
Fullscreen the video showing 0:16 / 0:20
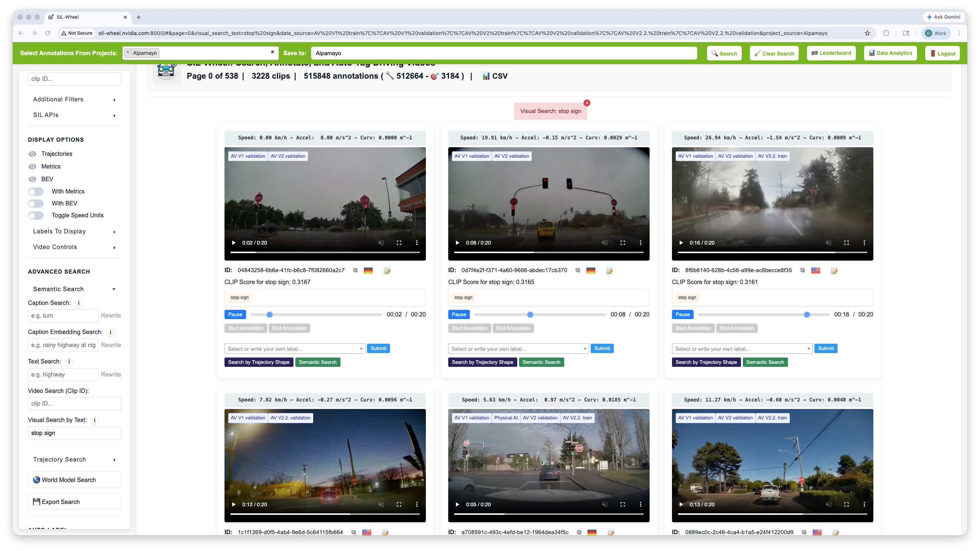click(846, 243)
